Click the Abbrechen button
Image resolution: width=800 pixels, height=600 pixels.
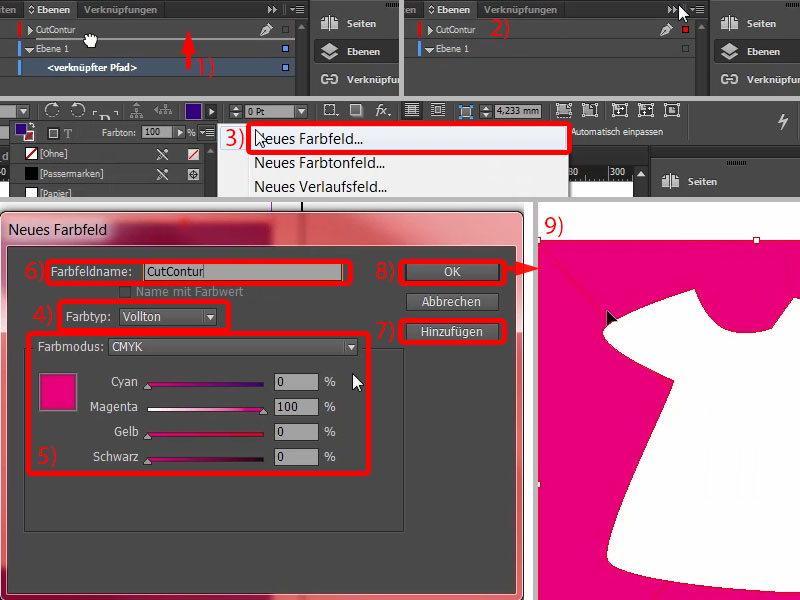coord(452,302)
